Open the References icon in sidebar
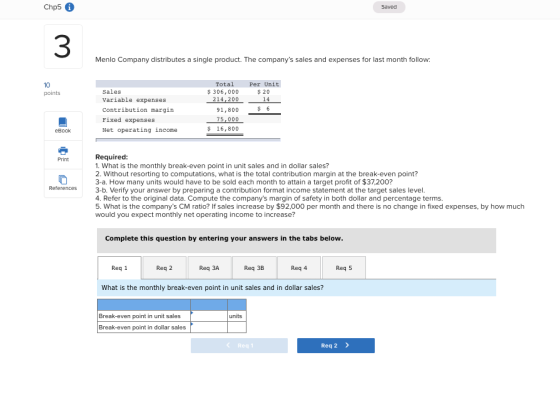The image size is (560, 400). [63, 179]
